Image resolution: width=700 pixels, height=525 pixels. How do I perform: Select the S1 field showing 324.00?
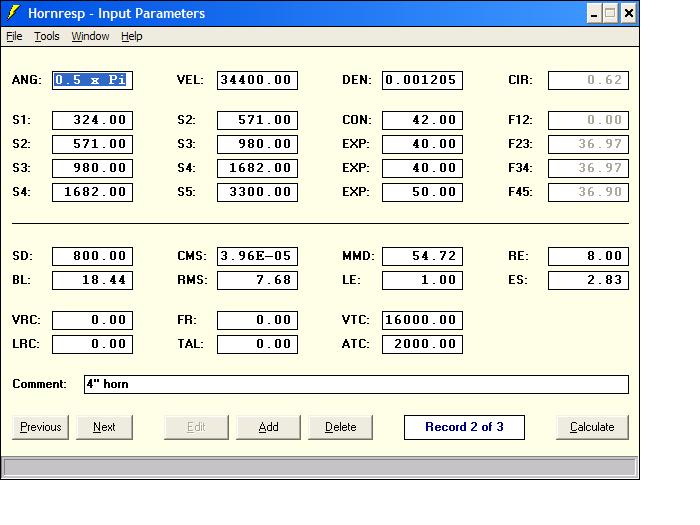[92, 121]
